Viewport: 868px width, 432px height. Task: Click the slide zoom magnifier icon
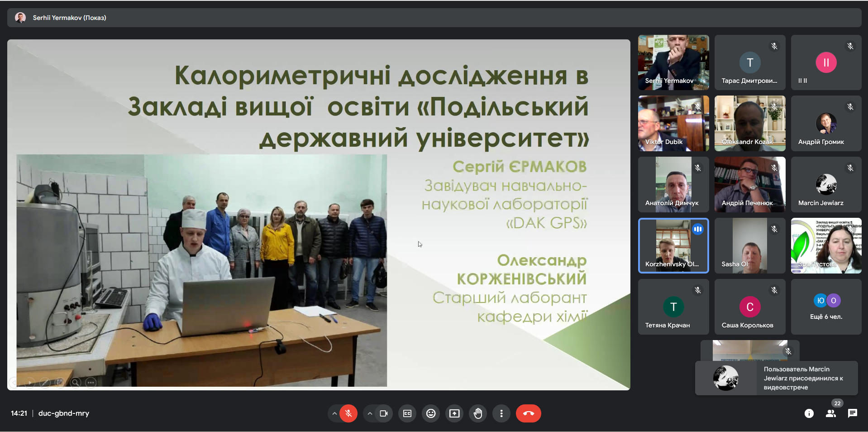click(76, 383)
